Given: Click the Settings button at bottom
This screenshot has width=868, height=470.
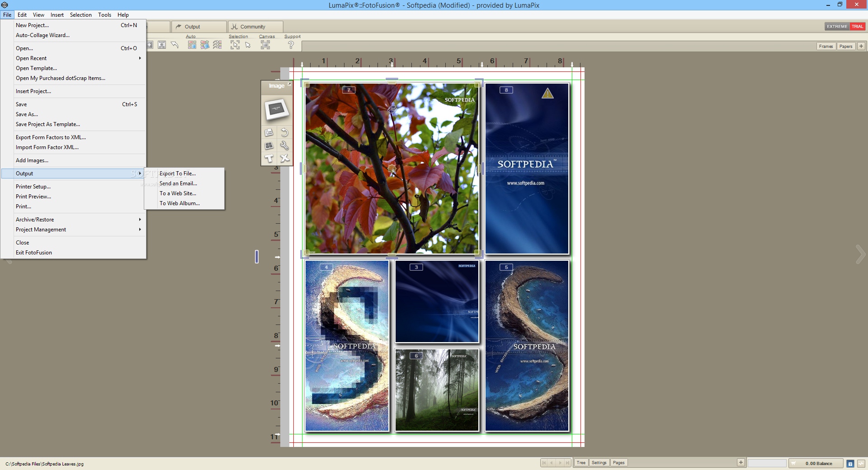Looking at the screenshot, I should [599, 462].
